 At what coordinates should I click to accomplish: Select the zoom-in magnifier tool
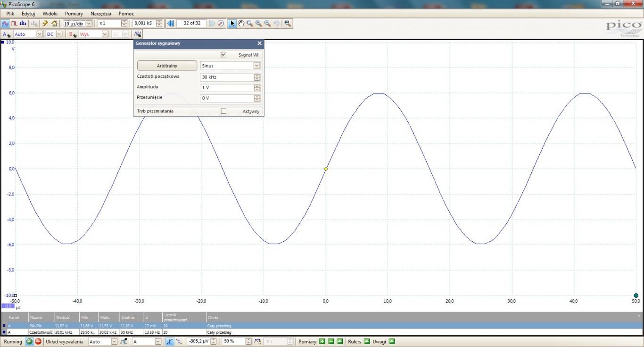coord(258,23)
